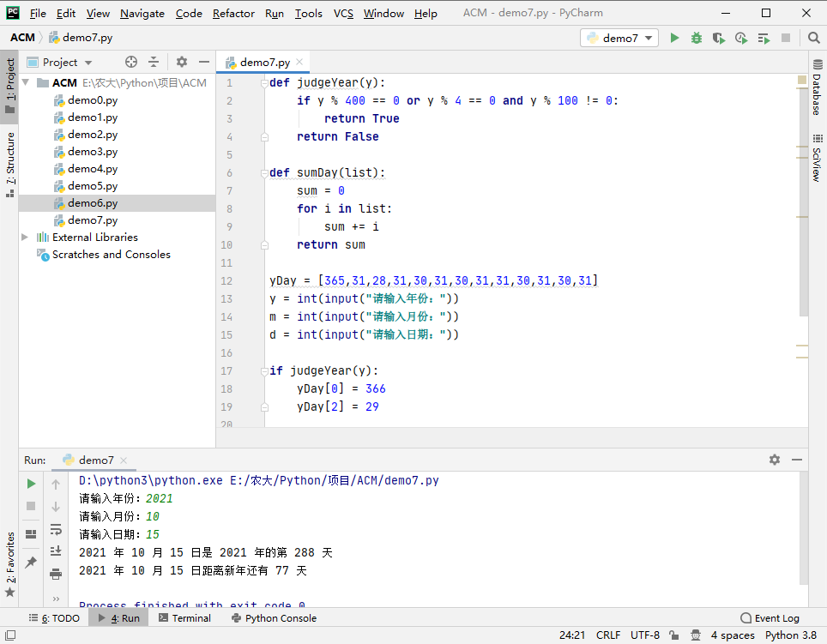Pin the Run tab
The width and height of the screenshot is (827, 644).
click(x=31, y=562)
